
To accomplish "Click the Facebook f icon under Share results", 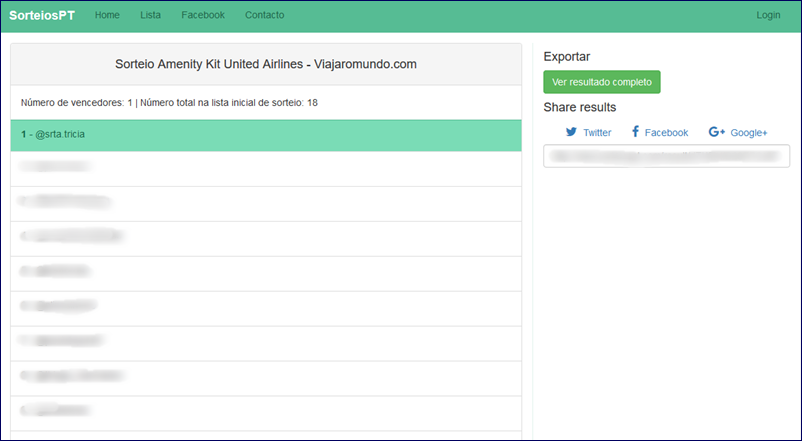I will (635, 131).
